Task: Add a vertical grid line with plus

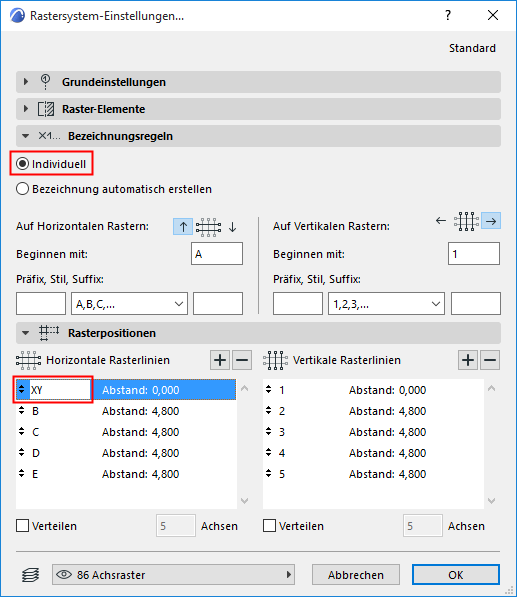Action: 468,360
